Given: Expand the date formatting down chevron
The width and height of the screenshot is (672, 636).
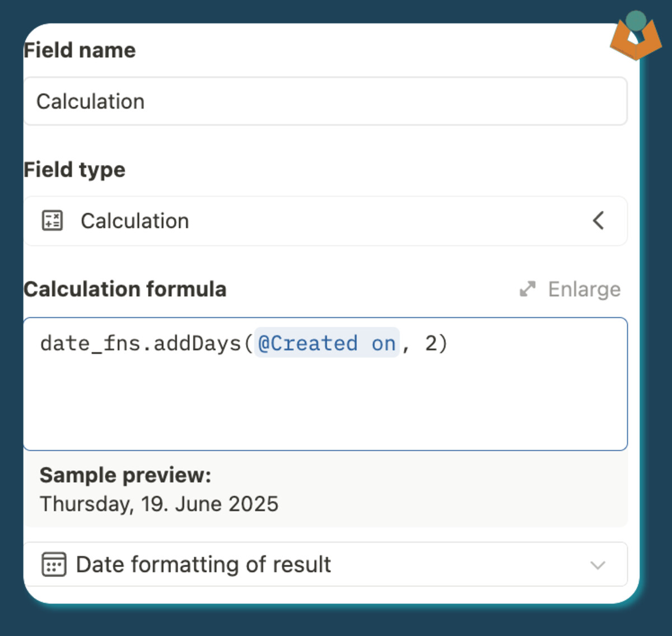Looking at the screenshot, I should 598,565.
